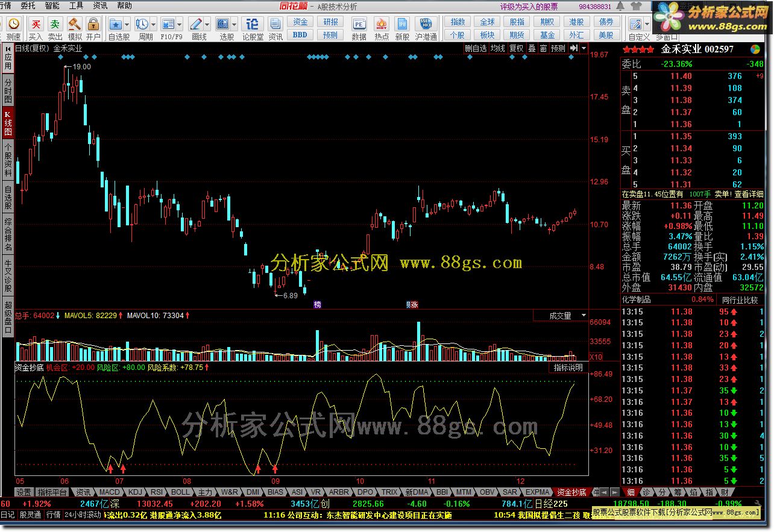
Task: Switch to the MACD indicator tab
Action: point(110,492)
